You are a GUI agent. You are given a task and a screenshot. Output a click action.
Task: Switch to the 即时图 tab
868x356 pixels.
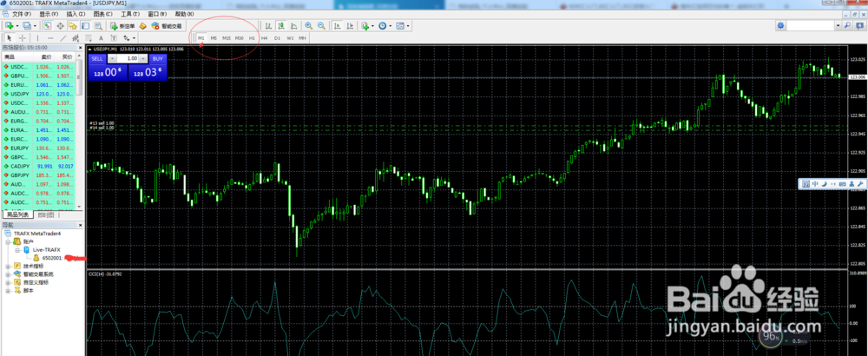(x=47, y=214)
